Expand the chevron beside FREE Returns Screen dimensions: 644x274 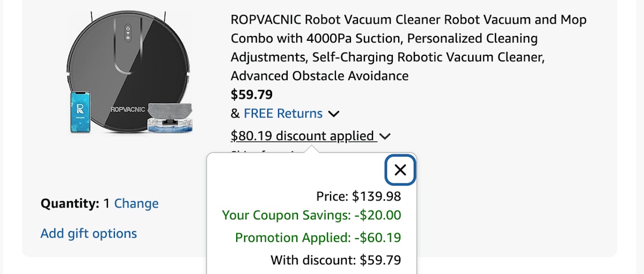coord(333,114)
